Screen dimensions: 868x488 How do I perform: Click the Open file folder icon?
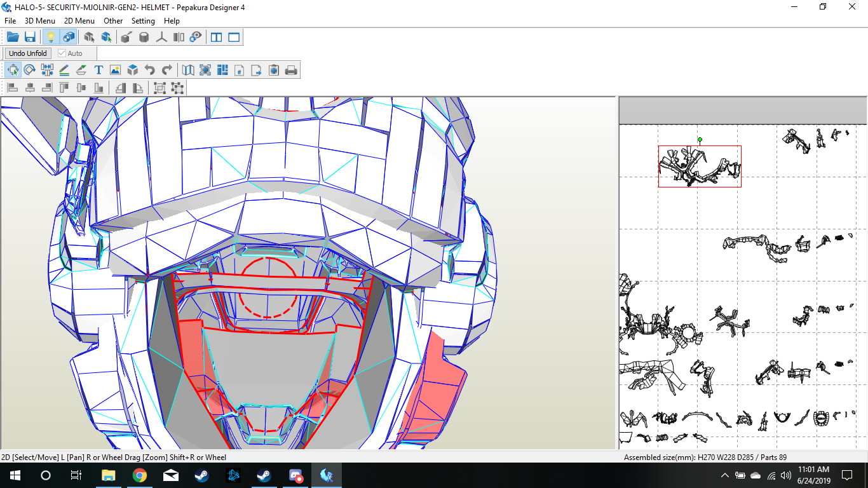[13, 37]
